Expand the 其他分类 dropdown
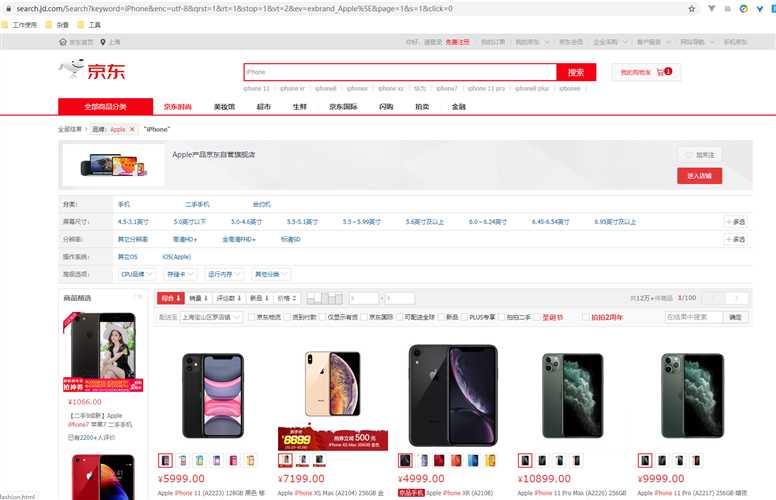Screen dimensions: 776x500 click(271, 274)
